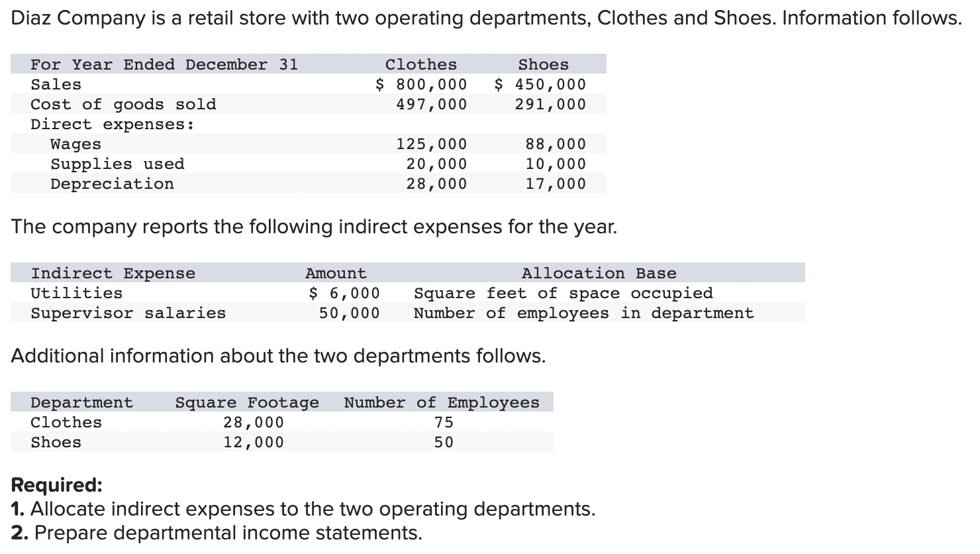Click the 'Indirect Expense' column header
Viewport: 980px width, 554px height.
[113, 273]
